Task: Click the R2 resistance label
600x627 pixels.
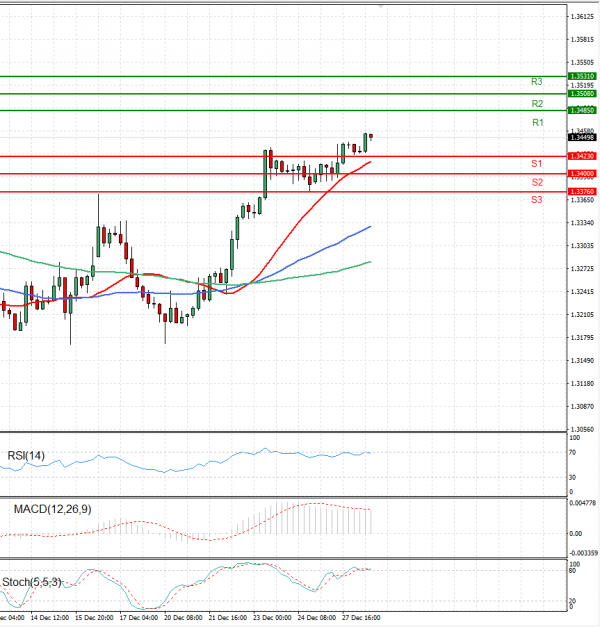Action: (x=537, y=104)
